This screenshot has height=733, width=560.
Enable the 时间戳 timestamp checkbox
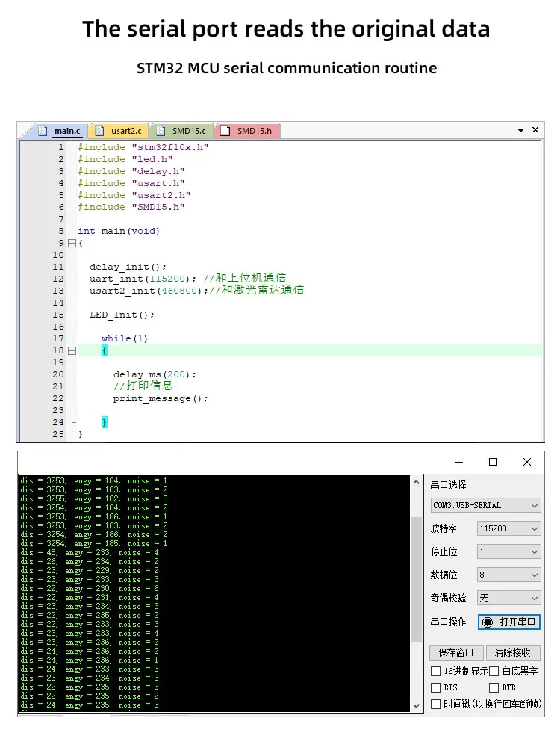(x=435, y=704)
